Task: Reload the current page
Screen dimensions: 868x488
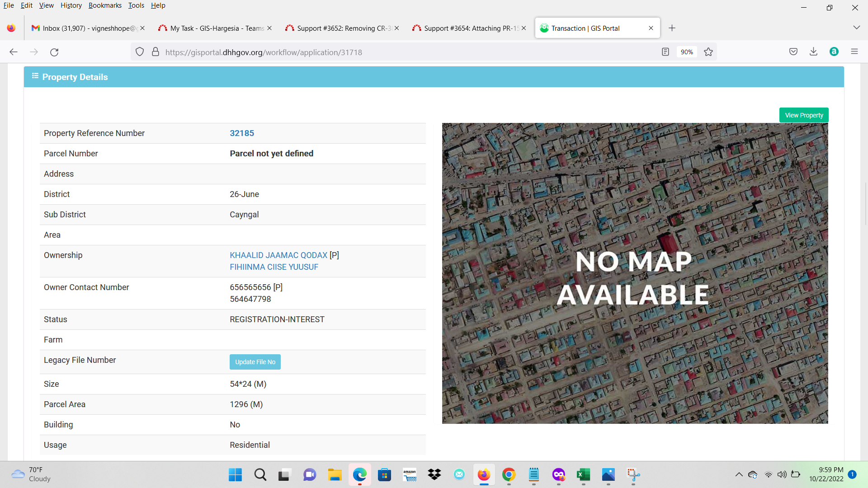Action: [x=54, y=52]
